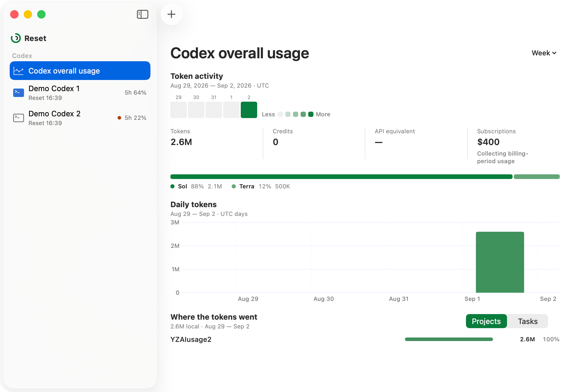Image resolution: width=573 pixels, height=392 pixels.
Task: Click the Sol segment of model bar
Action: 341,177
